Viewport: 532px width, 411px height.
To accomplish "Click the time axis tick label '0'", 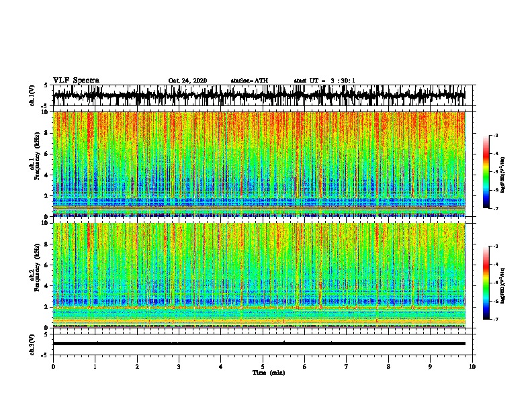I will click(x=53, y=367).
